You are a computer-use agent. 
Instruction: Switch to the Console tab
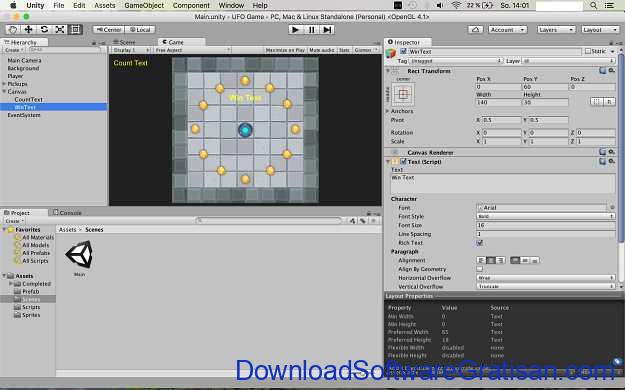coord(67,213)
